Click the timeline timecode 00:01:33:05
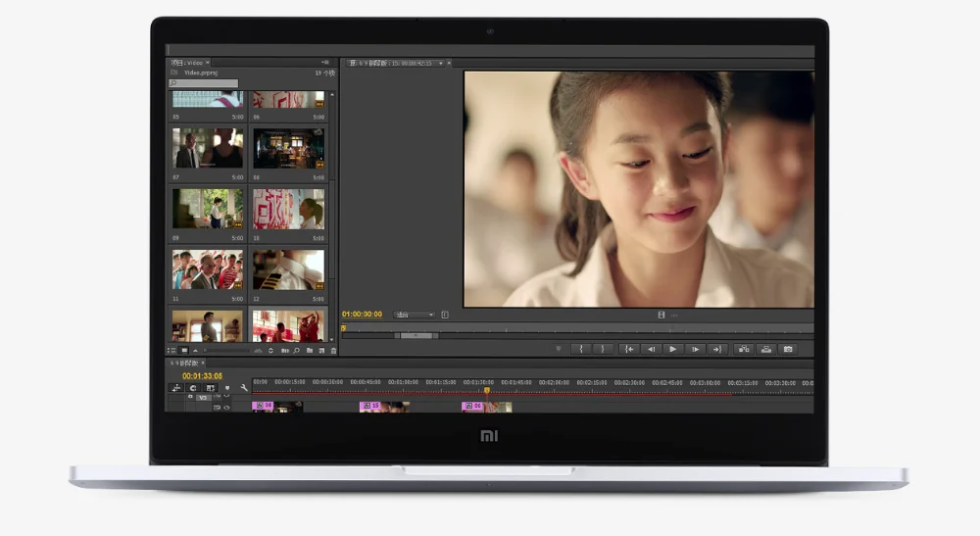Image resolution: width=980 pixels, height=536 pixels. coord(202,376)
